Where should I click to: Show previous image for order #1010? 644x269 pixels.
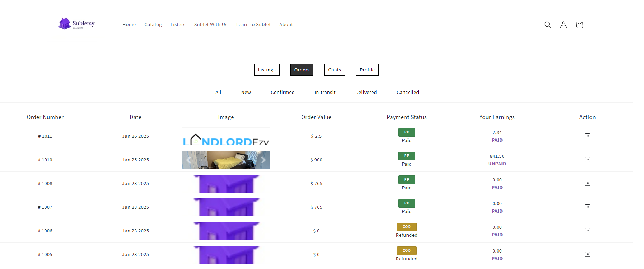pos(188,160)
